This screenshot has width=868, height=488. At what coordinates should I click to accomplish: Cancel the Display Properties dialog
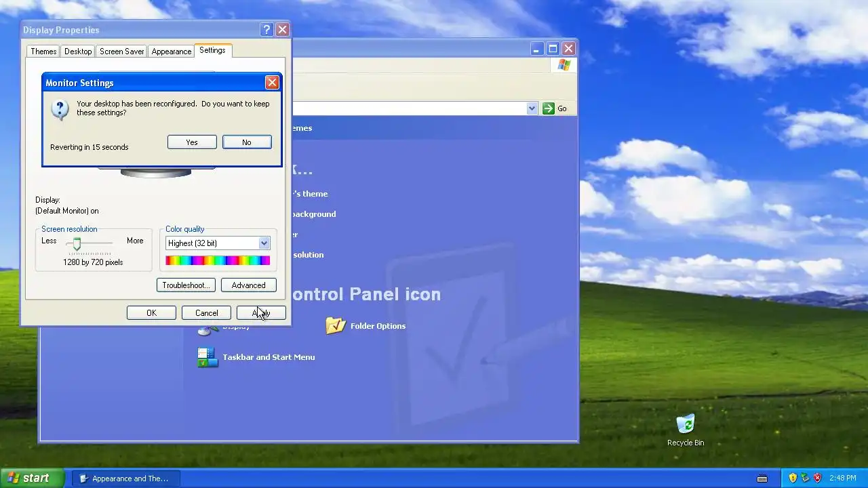[206, 313]
